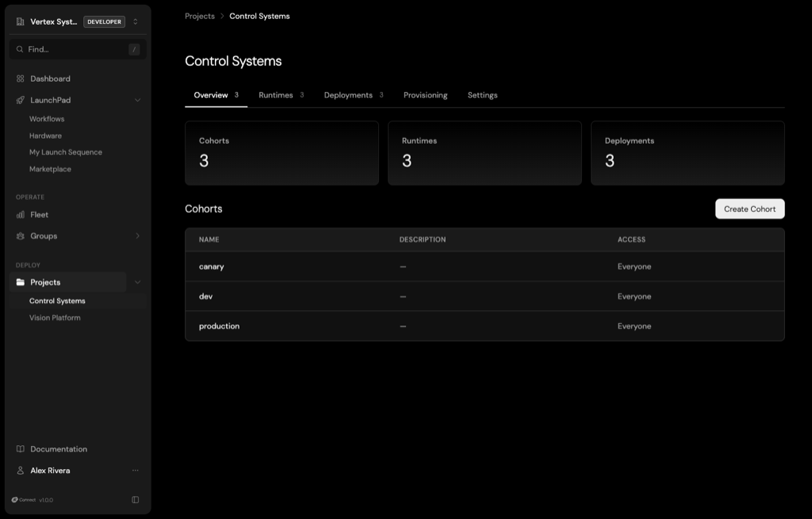Switch to the Runtimes tab
The width and height of the screenshot is (812, 519).
[x=282, y=95]
